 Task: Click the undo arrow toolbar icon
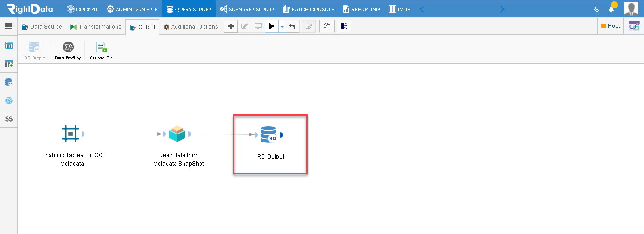tap(292, 26)
